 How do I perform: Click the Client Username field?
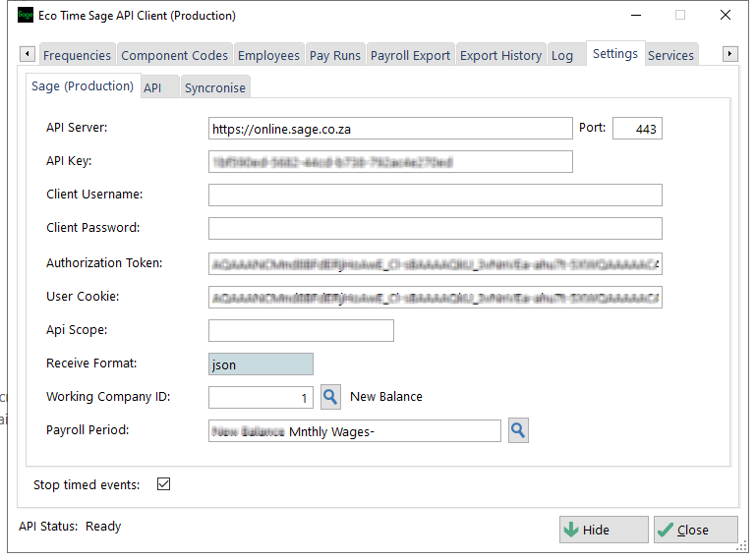pos(436,196)
